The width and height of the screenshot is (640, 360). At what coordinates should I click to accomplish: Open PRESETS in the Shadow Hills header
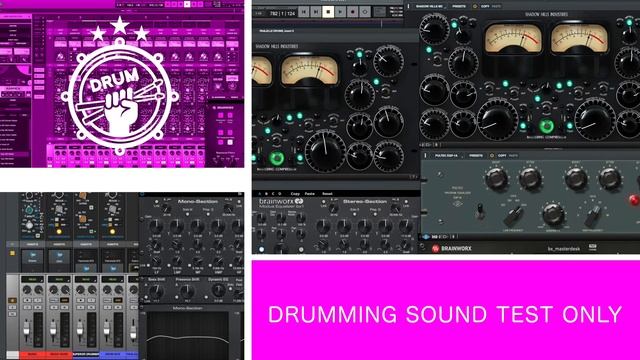pyautogui.click(x=459, y=6)
